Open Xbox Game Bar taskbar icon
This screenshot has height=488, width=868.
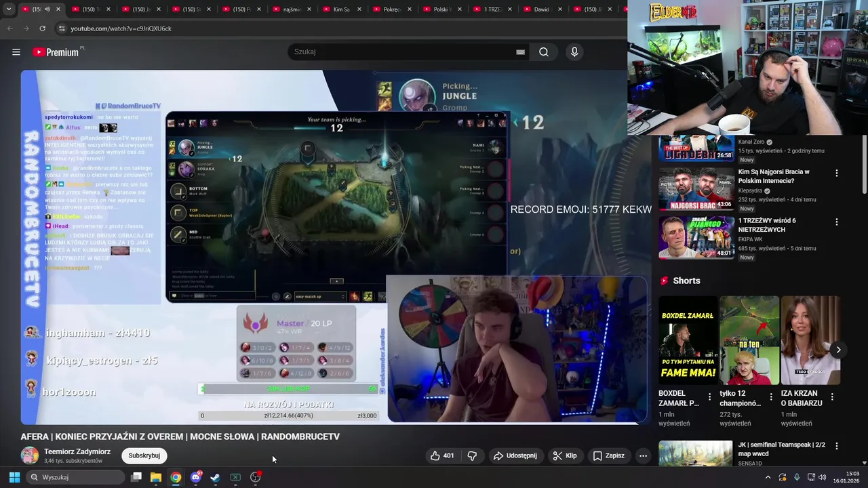(235, 477)
